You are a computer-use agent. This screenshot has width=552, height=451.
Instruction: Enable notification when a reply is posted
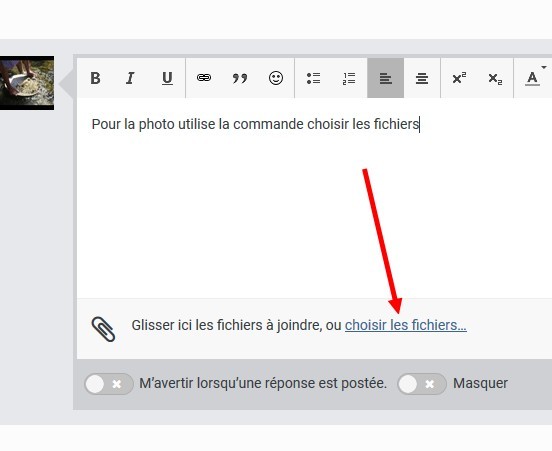click(109, 384)
